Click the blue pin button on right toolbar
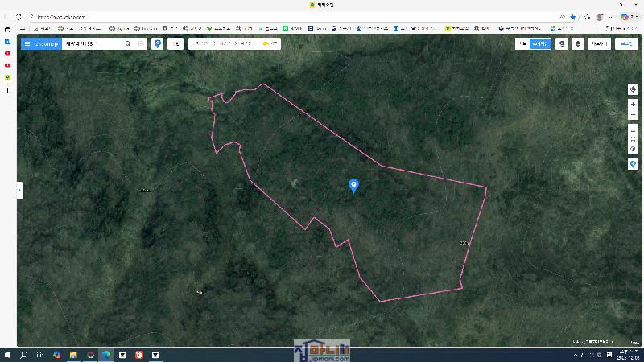The height and width of the screenshot is (362, 644). pos(633,164)
